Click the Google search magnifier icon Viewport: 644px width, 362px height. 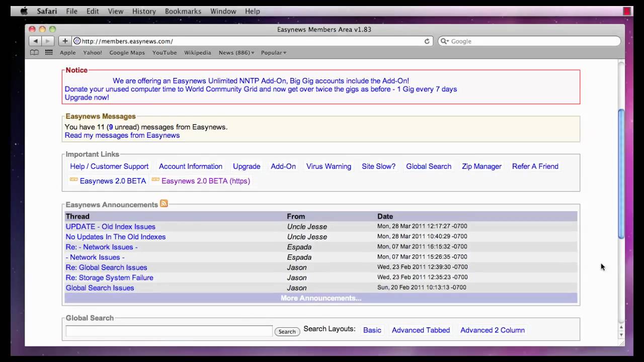(x=444, y=41)
